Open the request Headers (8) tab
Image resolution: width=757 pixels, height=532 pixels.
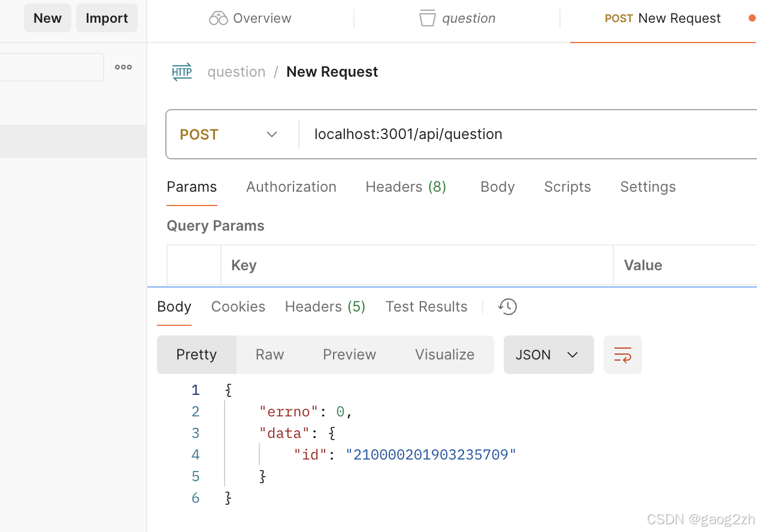pyautogui.click(x=406, y=187)
